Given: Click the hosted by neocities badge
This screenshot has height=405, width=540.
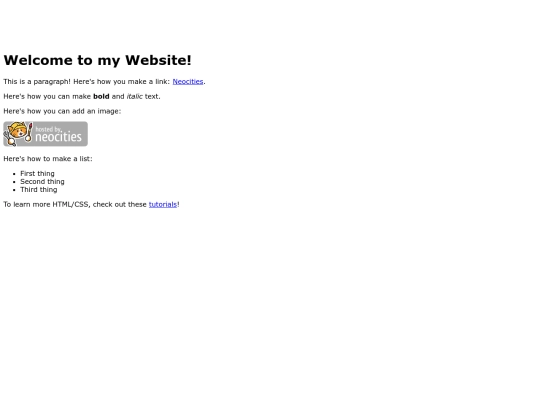Looking at the screenshot, I should coord(45,134).
